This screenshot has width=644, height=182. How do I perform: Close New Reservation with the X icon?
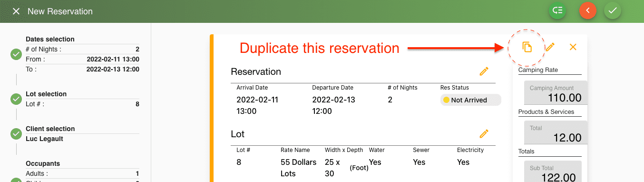click(16, 11)
